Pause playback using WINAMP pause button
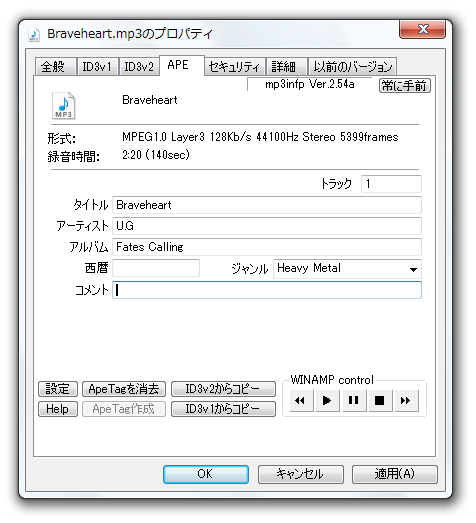The height and width of the screenshot is (523, 476). (x=354, y=400)
